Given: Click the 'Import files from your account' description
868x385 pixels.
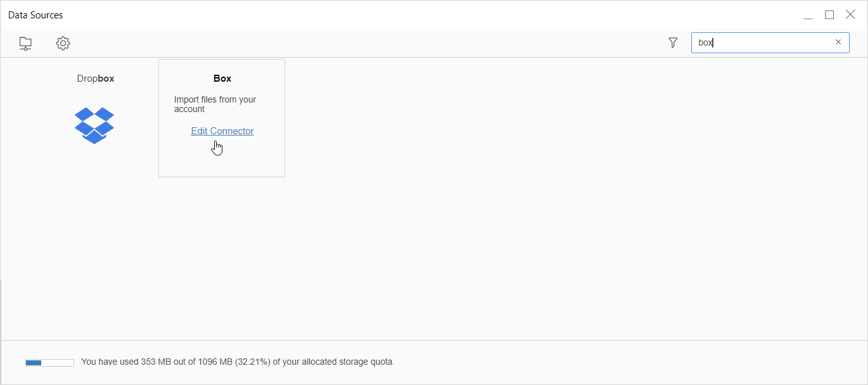Looking at the screenshot, I should tap(215, 104).
